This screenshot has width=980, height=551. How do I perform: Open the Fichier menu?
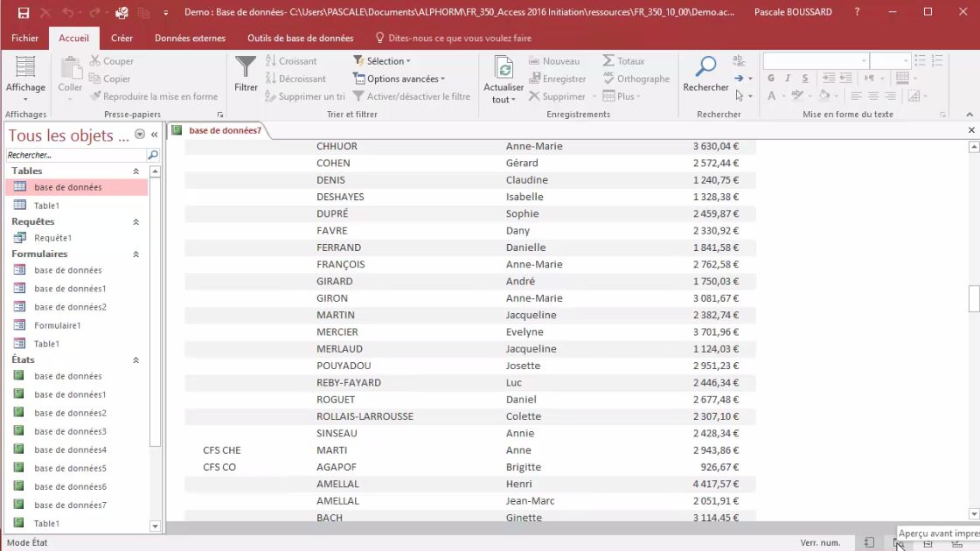(25, 38)
